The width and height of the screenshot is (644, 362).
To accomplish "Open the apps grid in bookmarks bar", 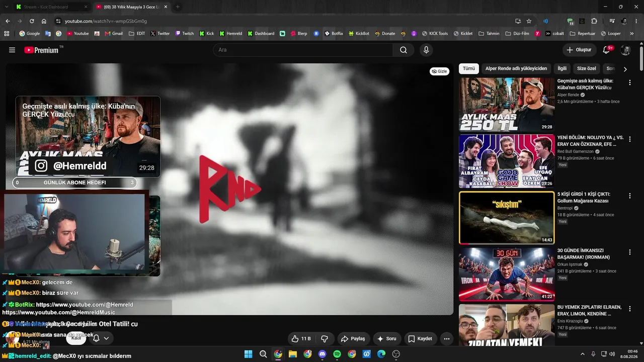I will pos(7,34).
